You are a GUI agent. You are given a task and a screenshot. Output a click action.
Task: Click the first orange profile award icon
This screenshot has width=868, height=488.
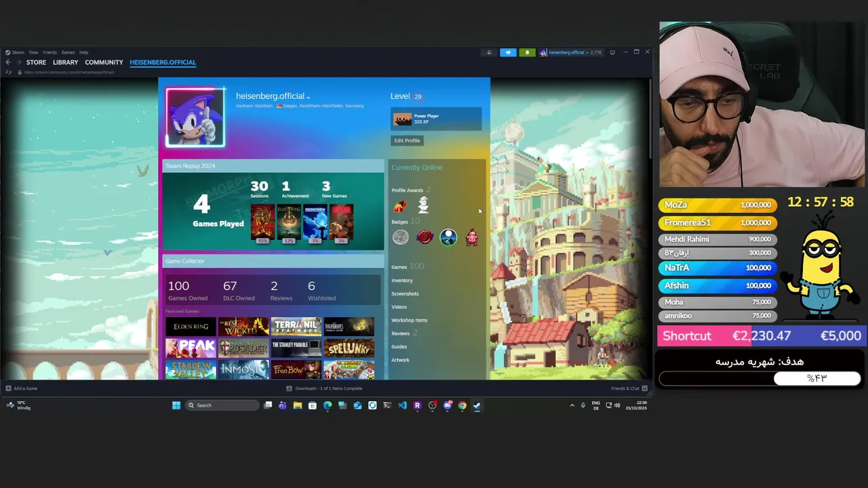pos(399,205)
